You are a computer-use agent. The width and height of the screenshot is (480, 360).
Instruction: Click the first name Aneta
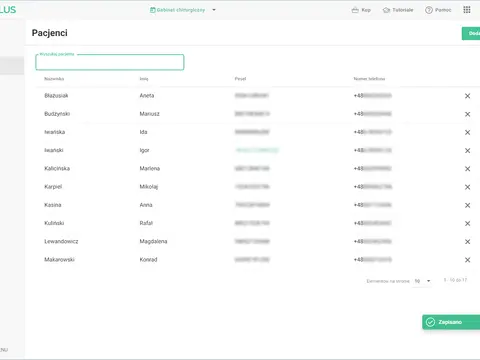pyautogui.click(x=147, y=96)
